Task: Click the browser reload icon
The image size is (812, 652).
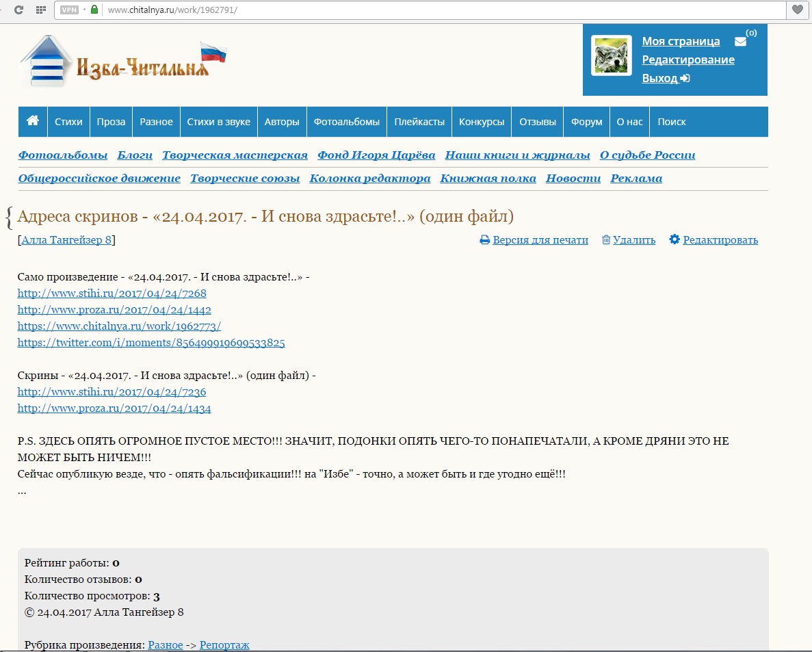Action: (x=18, y=10)
